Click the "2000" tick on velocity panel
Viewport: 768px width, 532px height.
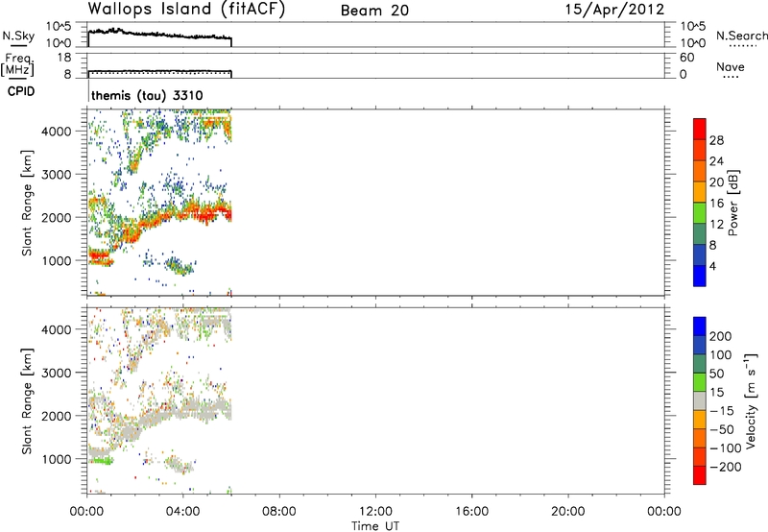point(57,416)
